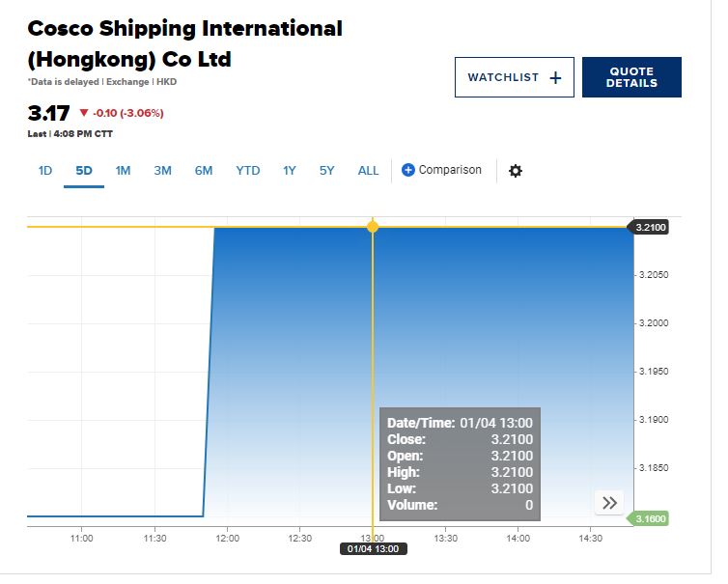Click the 01/04 13:00 date label
Image resolution: width=728 pixels, height=584 pixels.
coord(374,548)
